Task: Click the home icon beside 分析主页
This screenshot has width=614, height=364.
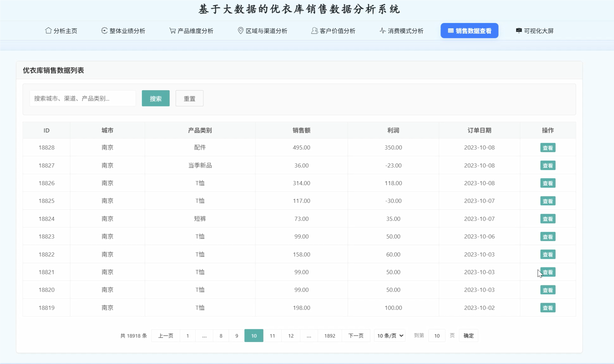Action: 48,31
